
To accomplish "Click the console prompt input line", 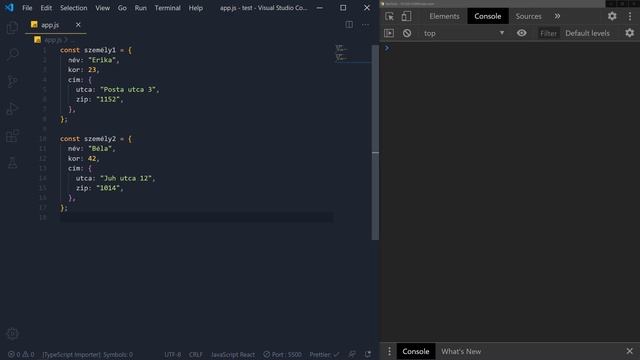I will [512, 48].
